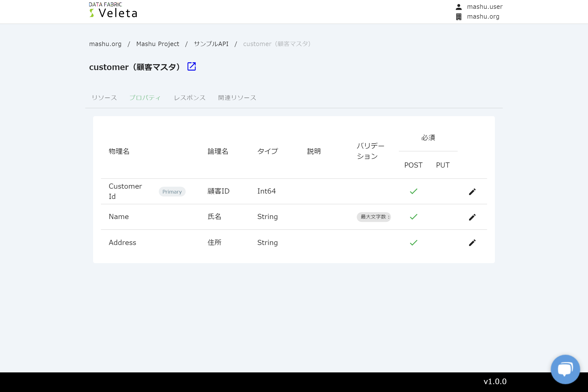This screenshot has height=392, width=588.
Task: Click the organization building icon
Action: coord(458,17)
